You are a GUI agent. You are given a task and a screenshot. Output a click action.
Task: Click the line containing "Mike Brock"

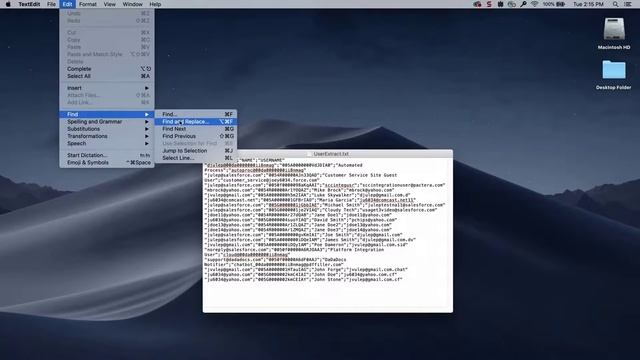(299, 190)
